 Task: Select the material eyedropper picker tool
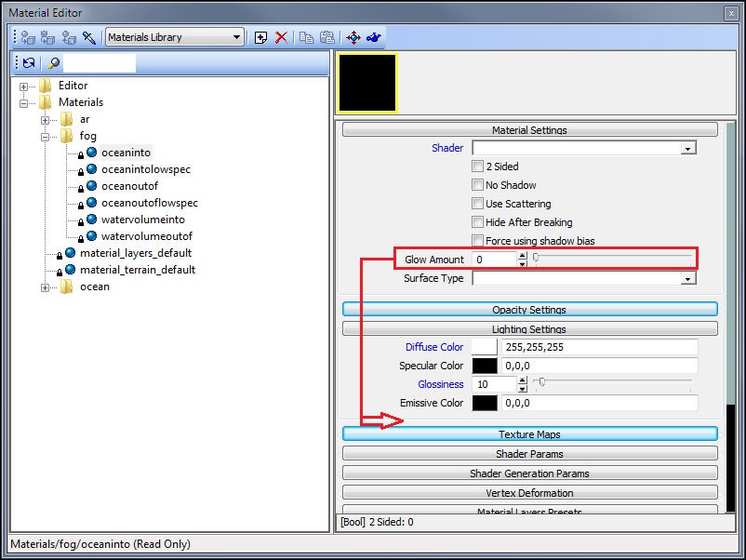coord(89,37)
